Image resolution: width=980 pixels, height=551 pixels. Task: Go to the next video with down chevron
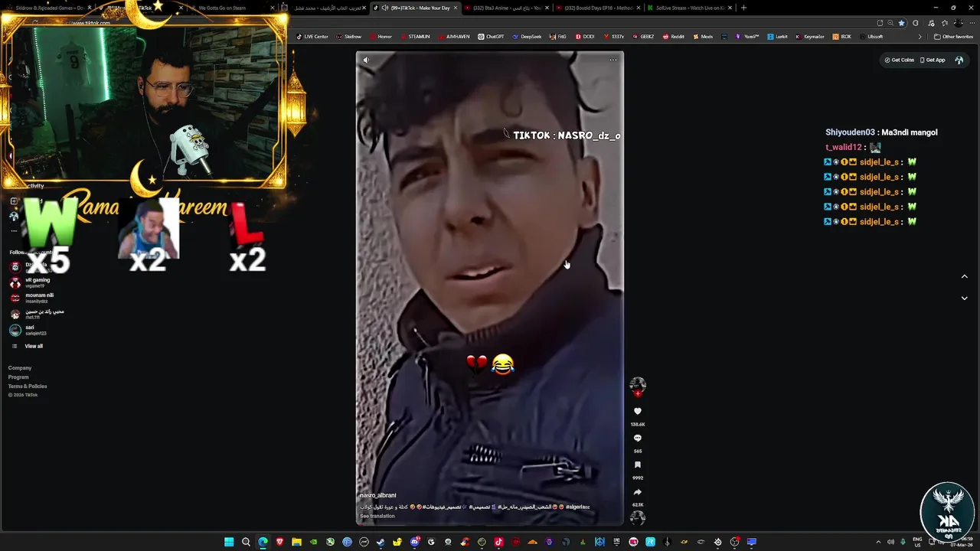[964, 298]
